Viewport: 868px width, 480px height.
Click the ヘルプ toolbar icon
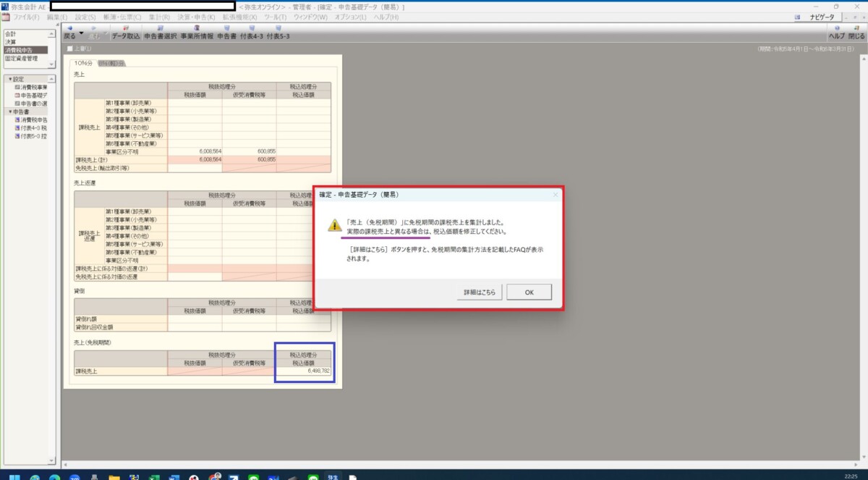(836, 32)
